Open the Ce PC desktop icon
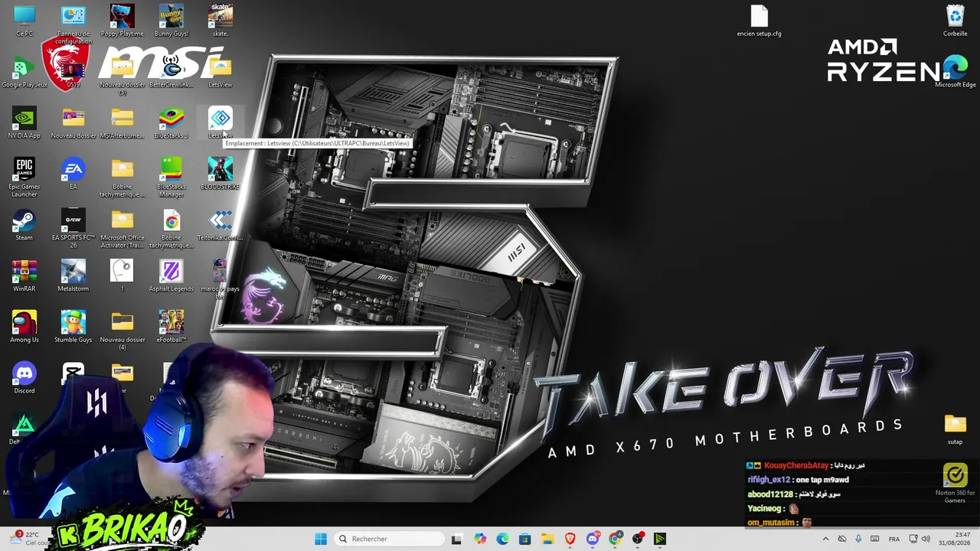The height and width of the screenshot is (551, 980). coord(24,21)
